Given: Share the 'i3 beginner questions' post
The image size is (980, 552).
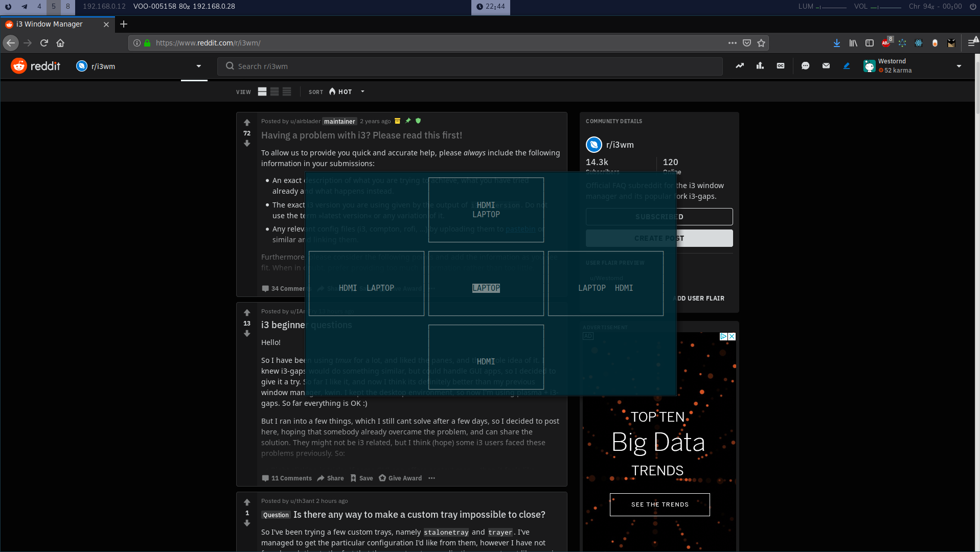Looking at the screenshot, I should coord(330,478).
